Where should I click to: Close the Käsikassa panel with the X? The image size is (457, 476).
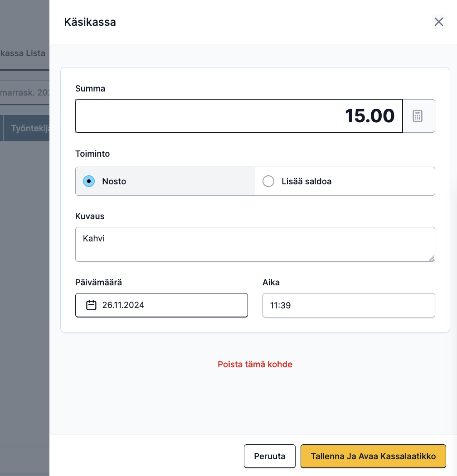pyautogui.click(x=438, y=22)
